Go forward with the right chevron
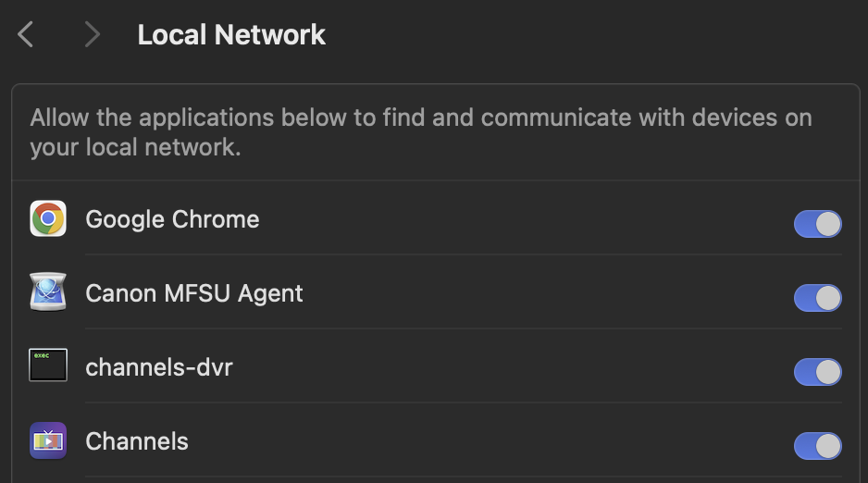The width and height of the screenshot is (868, 483). [x=91, y=35]
